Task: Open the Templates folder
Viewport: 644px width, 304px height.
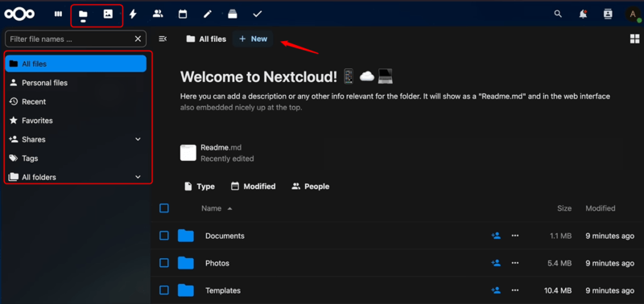Action: pyautogui.click(x=223, y=290)
